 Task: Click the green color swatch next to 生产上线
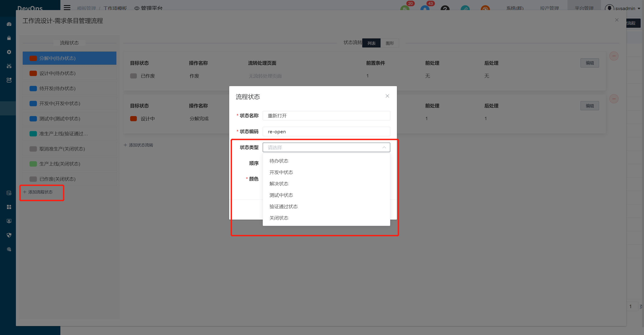(33, 164)
